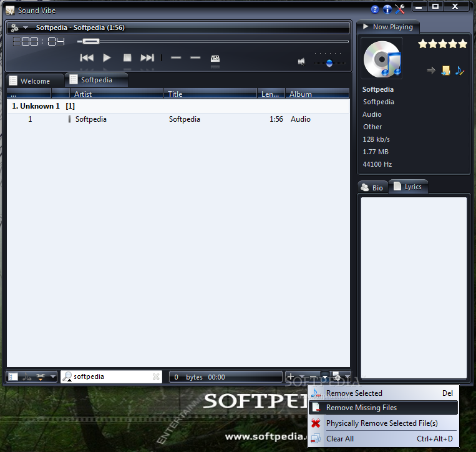Toggle the playlist list view icon
The image size is (476, 452).
(12, 377)
